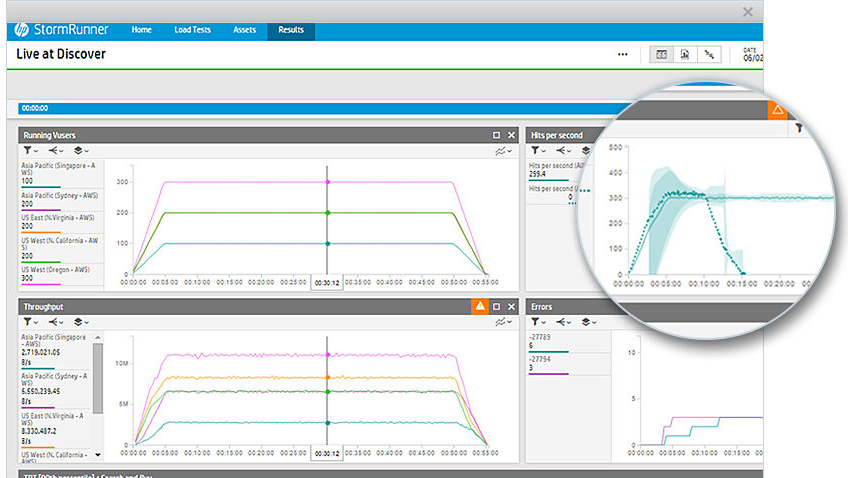
Task: Click the Errors panel header title
Action: (x=541, y=307)
